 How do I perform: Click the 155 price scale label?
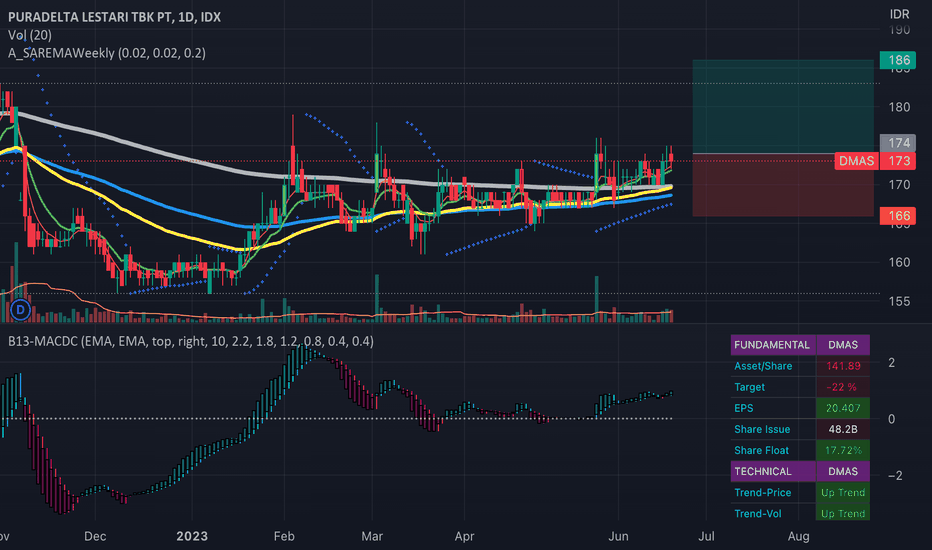(x=899, y=301)
